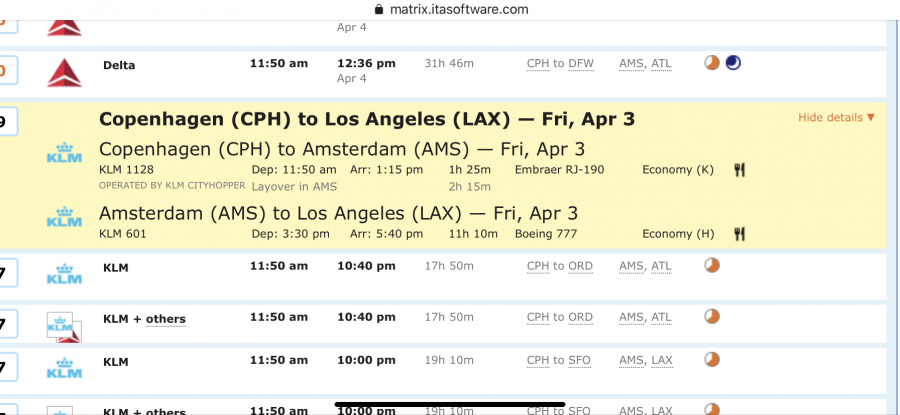Click the CPH to DFW route link
900x415 pixels.
(560, 64)
